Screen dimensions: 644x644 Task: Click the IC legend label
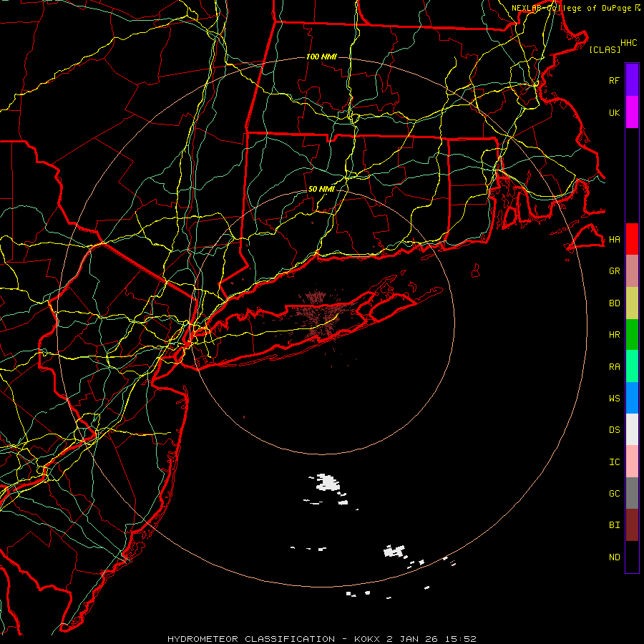614,462
